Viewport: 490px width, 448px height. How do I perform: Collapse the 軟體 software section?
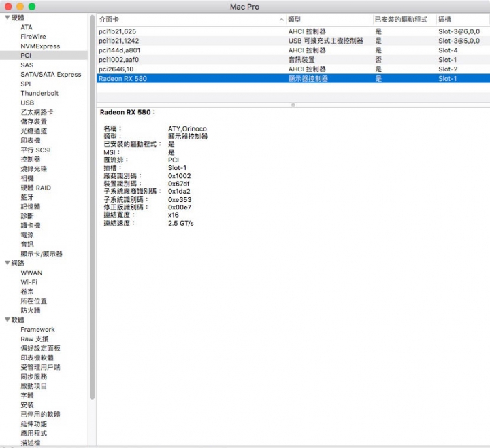(x=7, y=320)
